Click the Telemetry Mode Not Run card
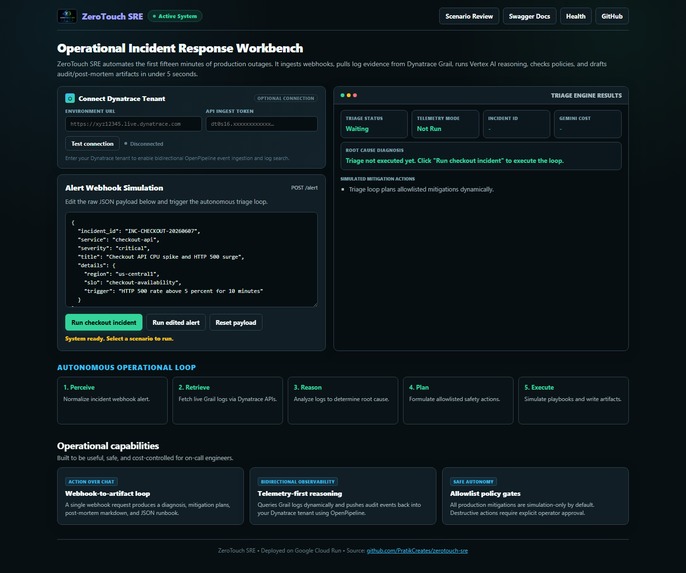This screenshot has width=686, height=573. click(445, 124)
